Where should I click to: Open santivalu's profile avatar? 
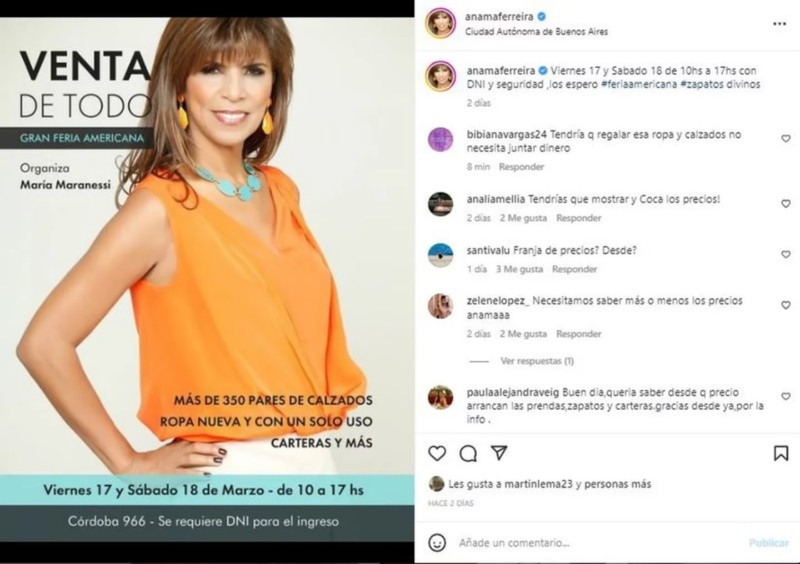click(x=440, y=256)
